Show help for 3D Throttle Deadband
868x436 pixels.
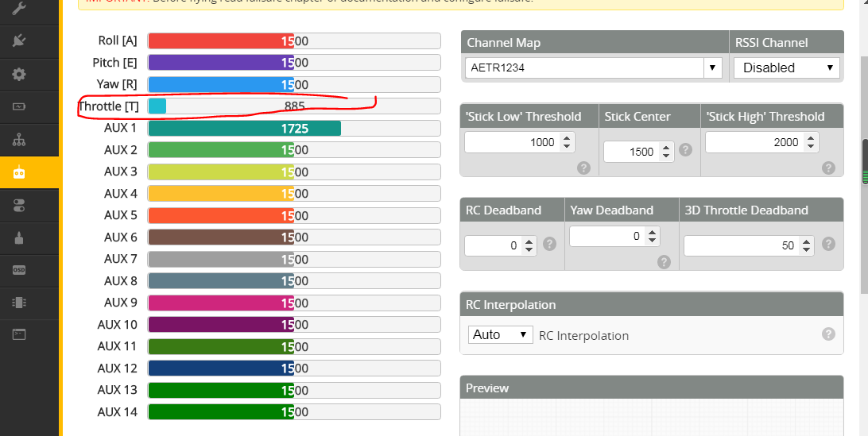click(828, 244)
